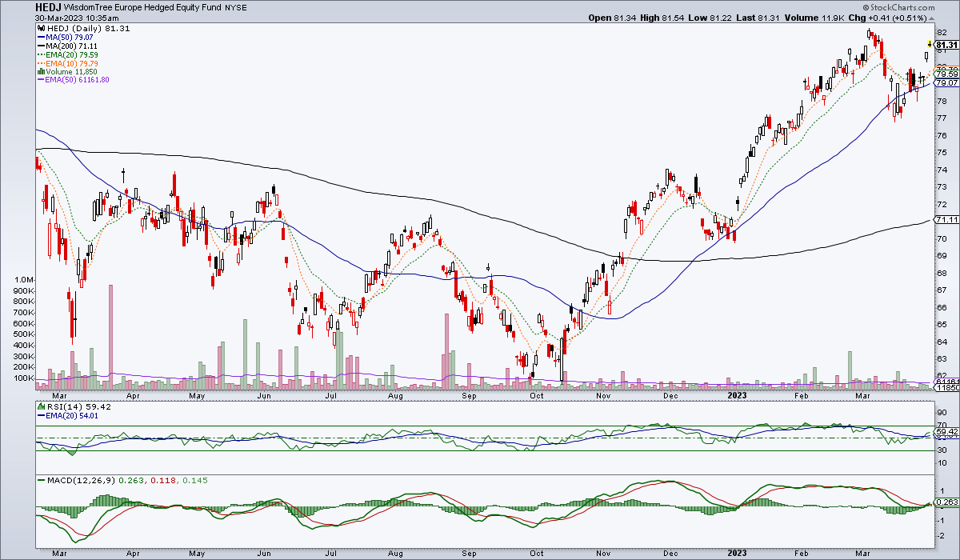Click the volume bars icon in the legend

pyautogui.click(x=40, y=72)
